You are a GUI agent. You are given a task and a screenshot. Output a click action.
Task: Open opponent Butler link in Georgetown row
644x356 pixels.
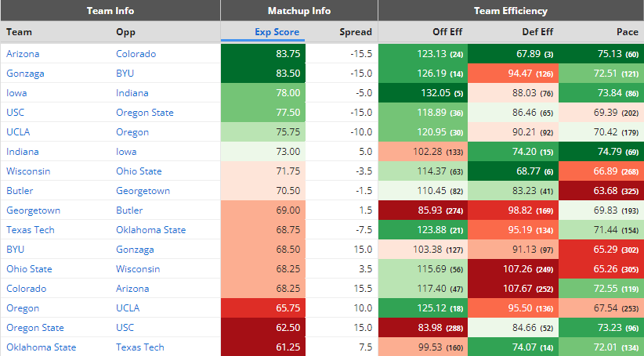(x=129, y=210)
